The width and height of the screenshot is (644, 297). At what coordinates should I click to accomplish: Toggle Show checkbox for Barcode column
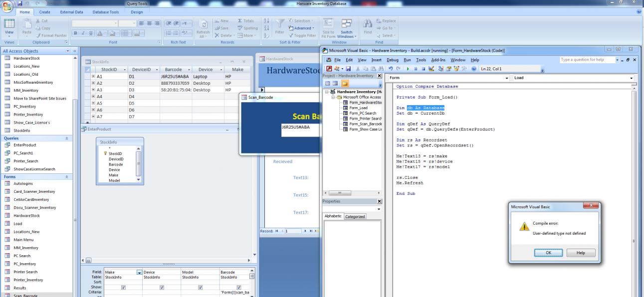(x=239, y=288)
